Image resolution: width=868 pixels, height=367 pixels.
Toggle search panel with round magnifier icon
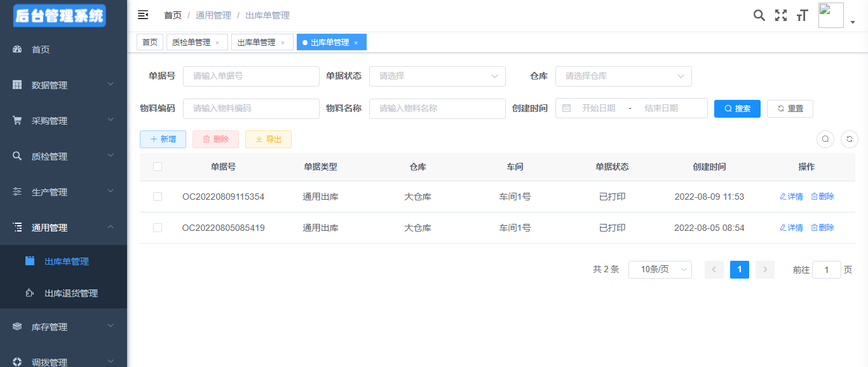825,139
